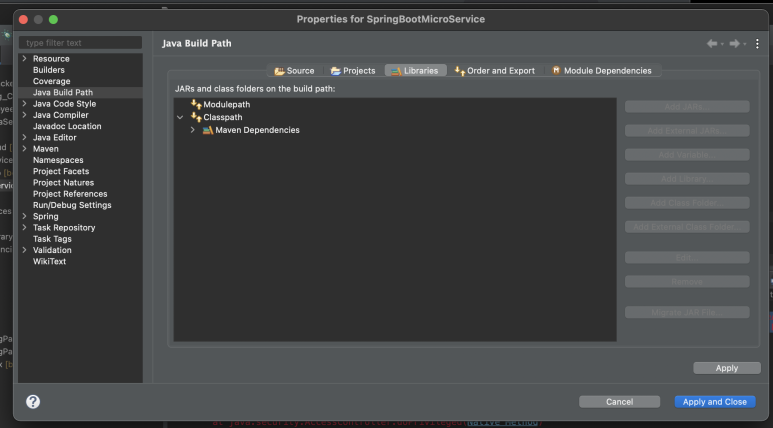Click the Maven Dependencies library icon
This screenshot has height=428, width=773.
pos(208,130)
